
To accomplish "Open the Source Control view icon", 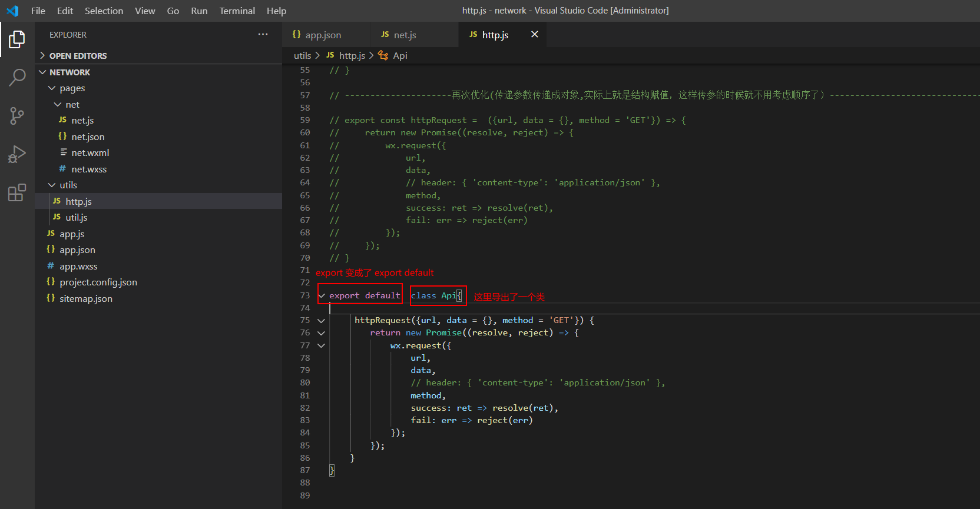I will tap(17, 115).
